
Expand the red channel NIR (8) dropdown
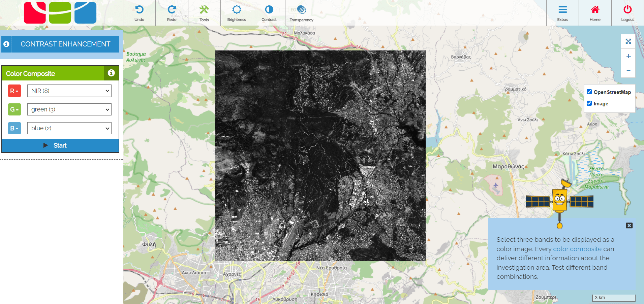(x=69, y=91)
